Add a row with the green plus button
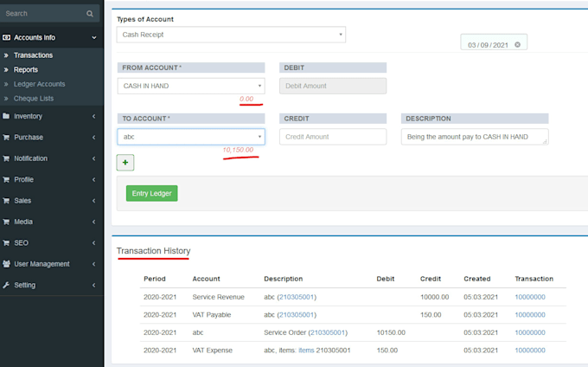The height and width of the screenshot is (367, 588). (125, 163)
